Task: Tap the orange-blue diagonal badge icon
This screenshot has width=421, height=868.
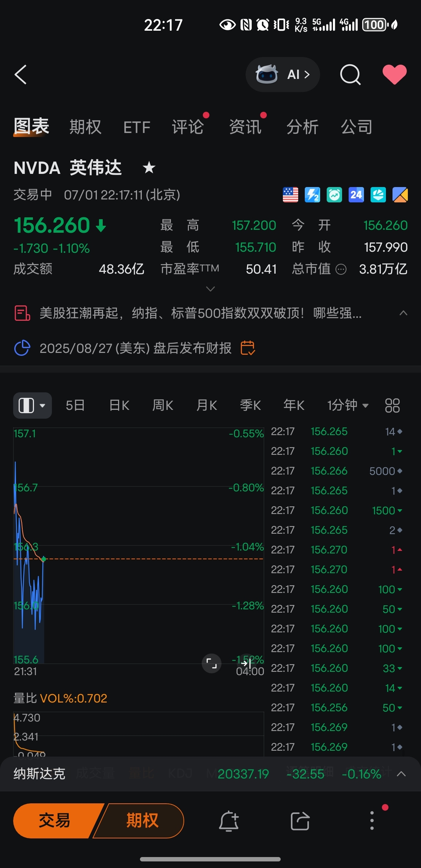Action: click(400, 195)
